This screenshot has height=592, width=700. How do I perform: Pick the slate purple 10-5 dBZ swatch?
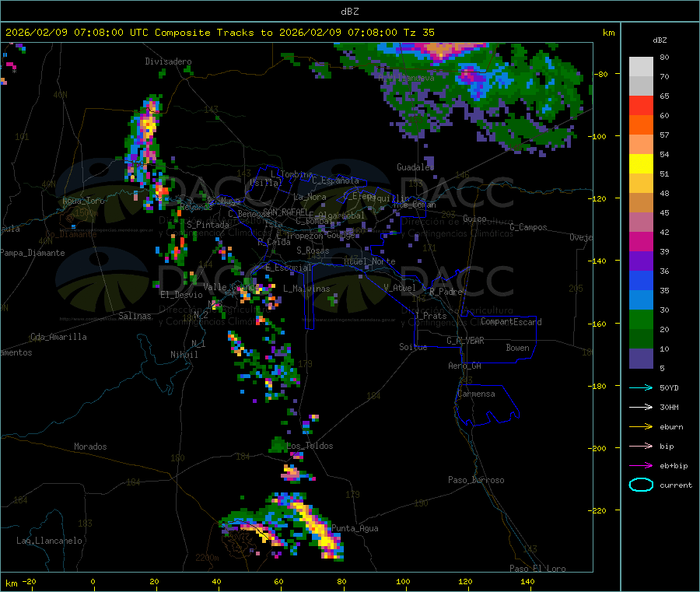(641, 359)
